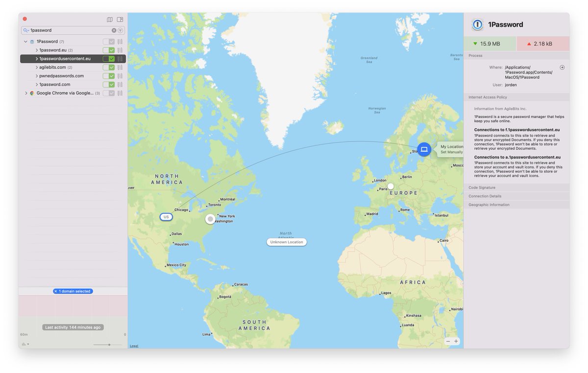The width and height of the screenshot is (588, 373).
Task: Collapse the 1Password app group
Action: (x=25, y=42)
